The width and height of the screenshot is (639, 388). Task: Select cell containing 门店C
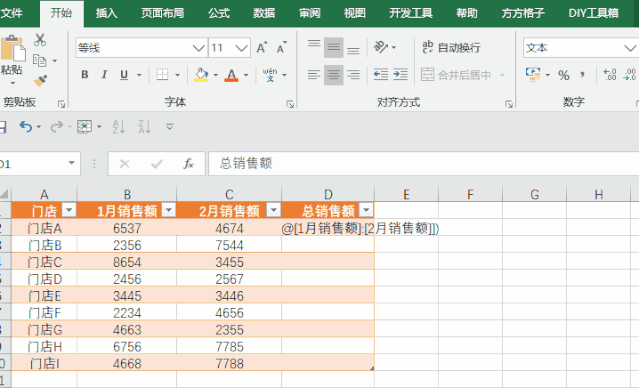(44, 262)
